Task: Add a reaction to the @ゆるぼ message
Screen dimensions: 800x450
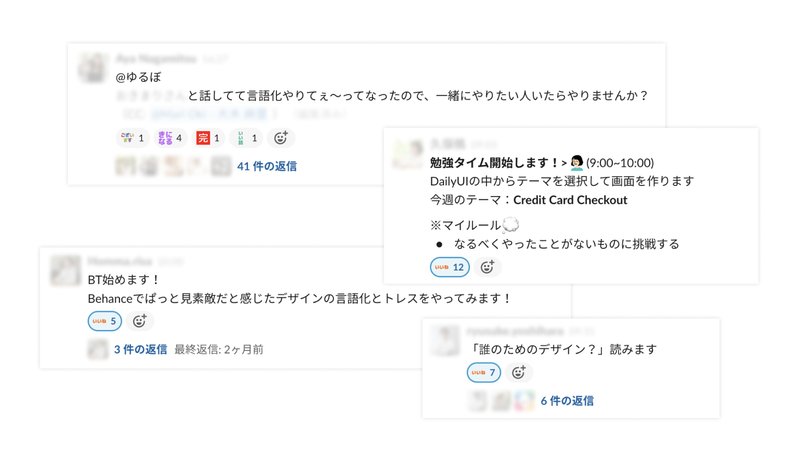Action: click(x=281, y=138)
